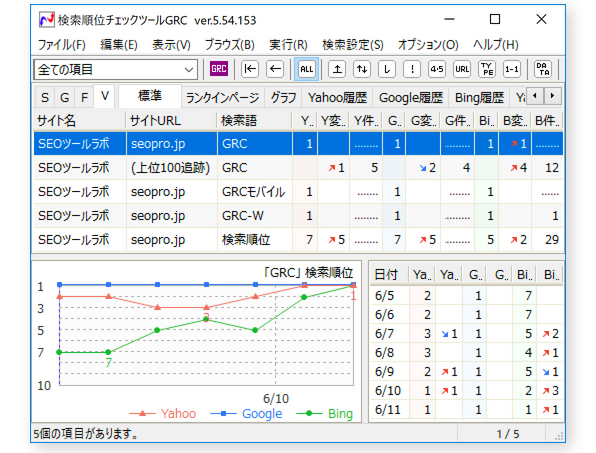Toggle the ALL toolbar button
The image size is (596, 453).
pos(306,69)
